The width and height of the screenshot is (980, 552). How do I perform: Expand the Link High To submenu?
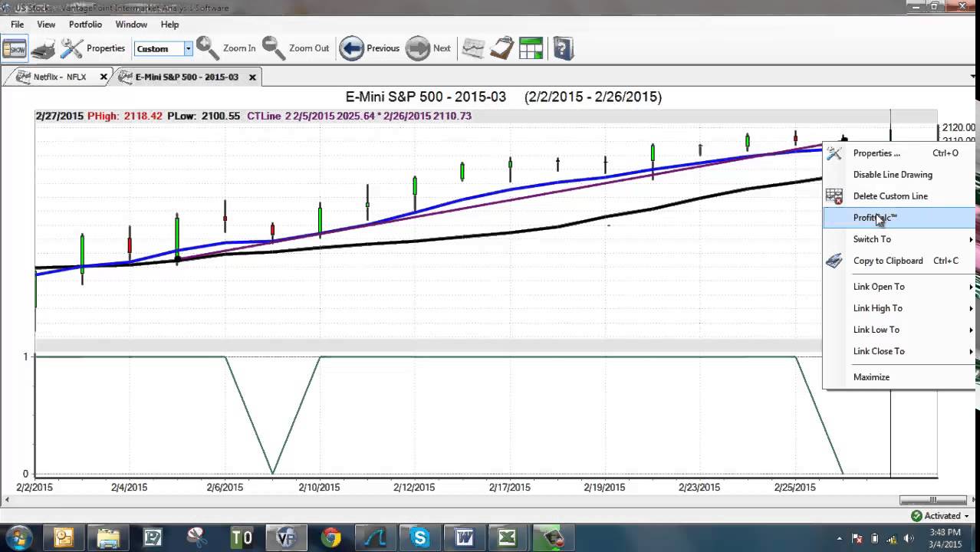click(899, 308)
